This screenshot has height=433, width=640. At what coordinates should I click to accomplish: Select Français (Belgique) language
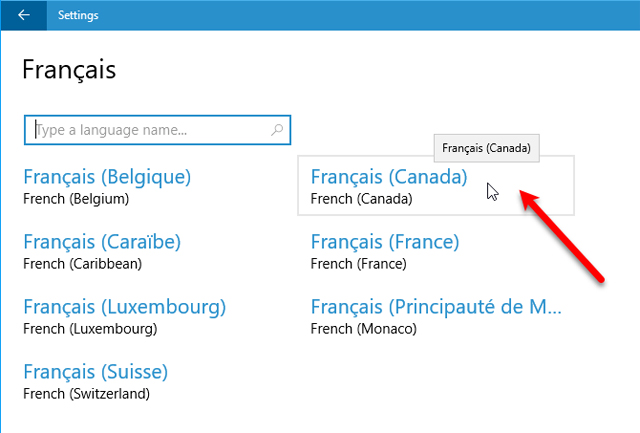click(x=107, y=177)
